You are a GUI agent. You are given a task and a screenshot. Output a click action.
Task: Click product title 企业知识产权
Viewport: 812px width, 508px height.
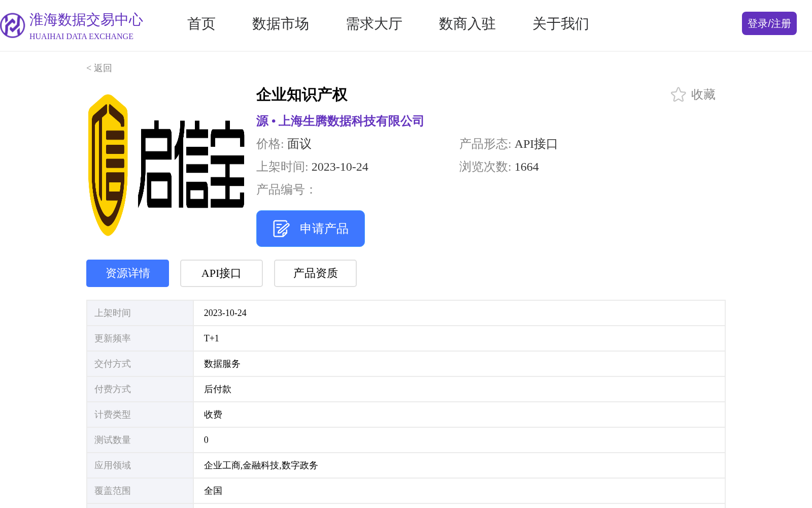(x=302, y=94)
